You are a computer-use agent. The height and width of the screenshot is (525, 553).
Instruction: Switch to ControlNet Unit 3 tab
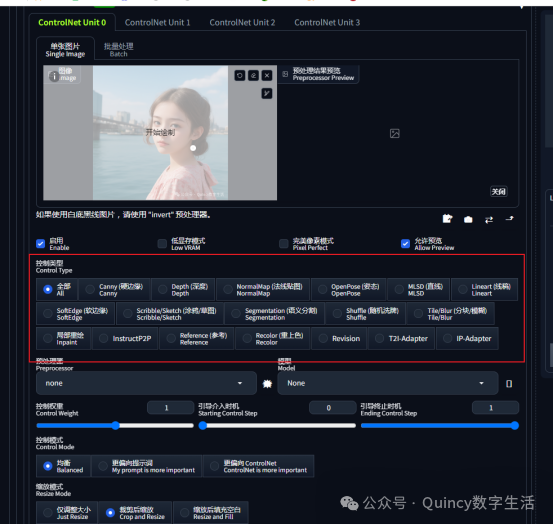[327, 23]
